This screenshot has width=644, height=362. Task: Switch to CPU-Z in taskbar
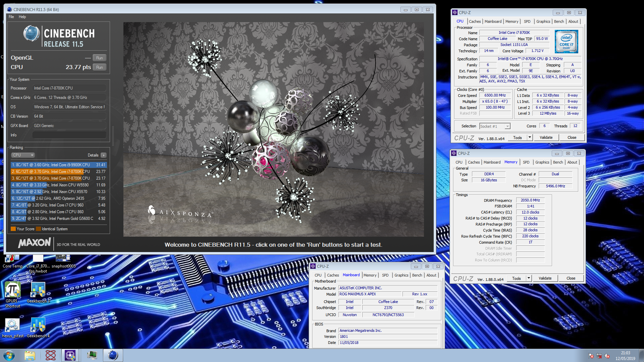(x=70, y=355)
